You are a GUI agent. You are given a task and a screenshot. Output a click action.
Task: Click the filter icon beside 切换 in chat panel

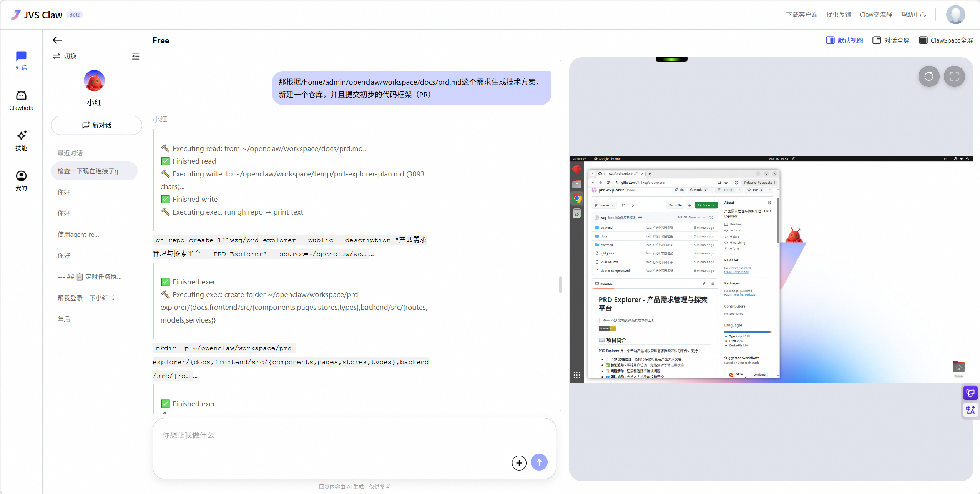click(x=136, y=56)
